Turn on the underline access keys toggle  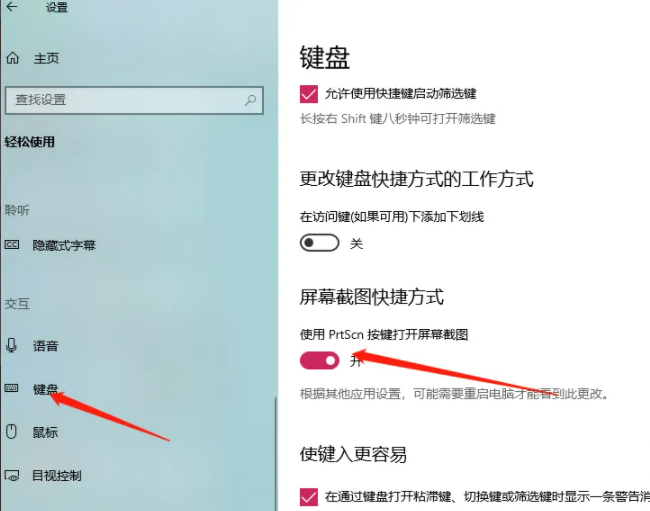[x=319, y=243]
